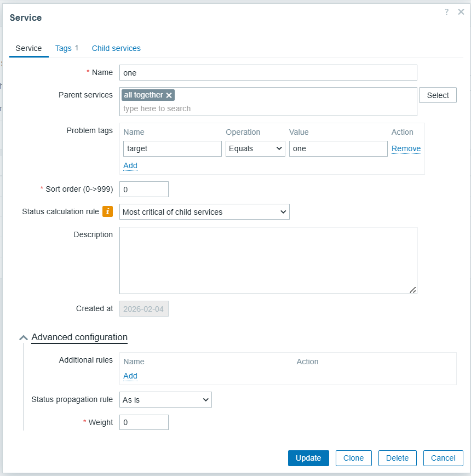Cancel the service edit dialog
This screenshot has height=476, width=471.
tap(443, 458)
